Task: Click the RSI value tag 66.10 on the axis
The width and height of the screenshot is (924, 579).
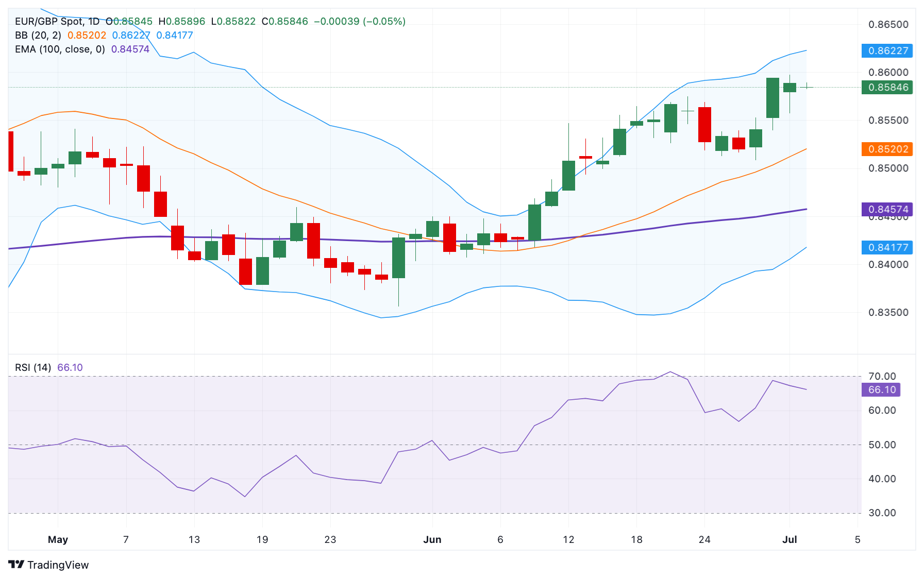Action: coord(881,390)
